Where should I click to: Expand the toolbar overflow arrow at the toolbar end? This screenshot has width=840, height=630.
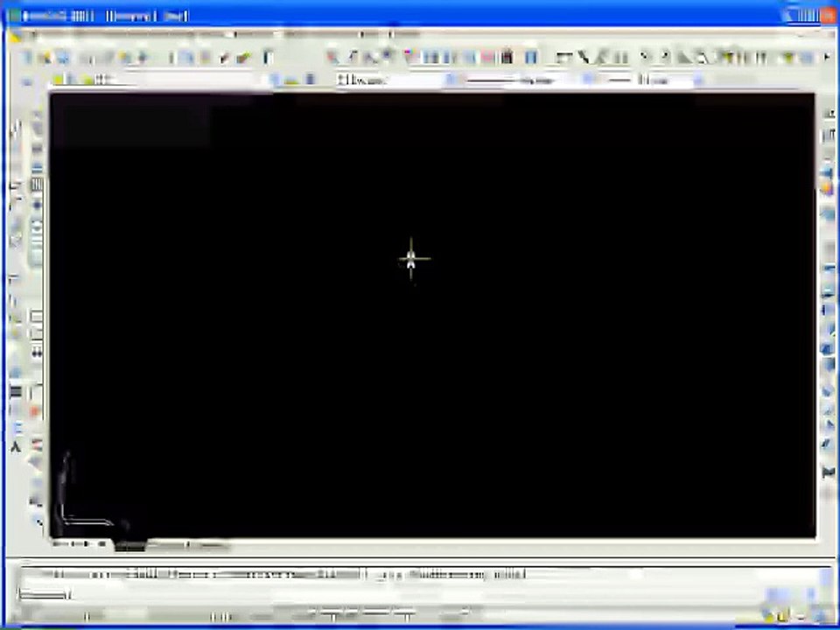tap(827, 57)
